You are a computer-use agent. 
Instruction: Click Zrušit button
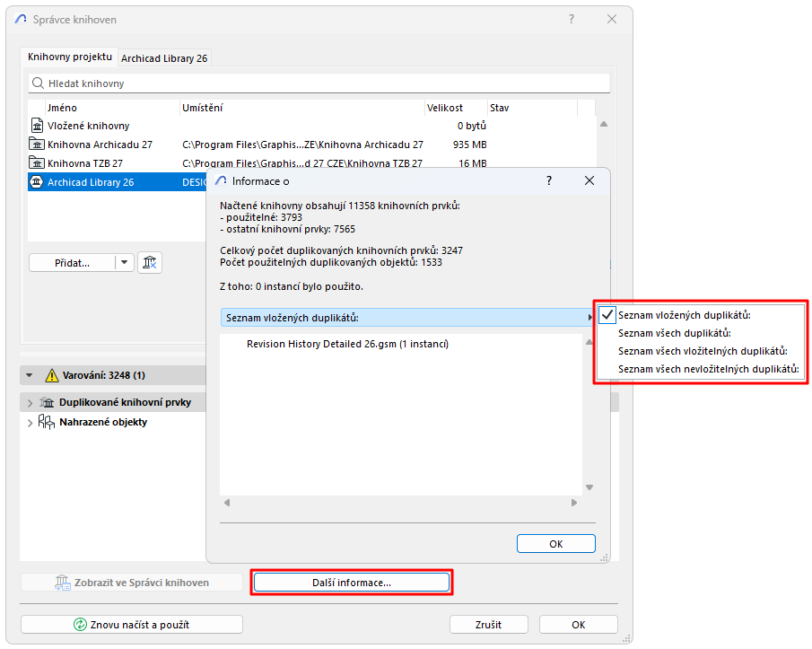click(488, 624)
